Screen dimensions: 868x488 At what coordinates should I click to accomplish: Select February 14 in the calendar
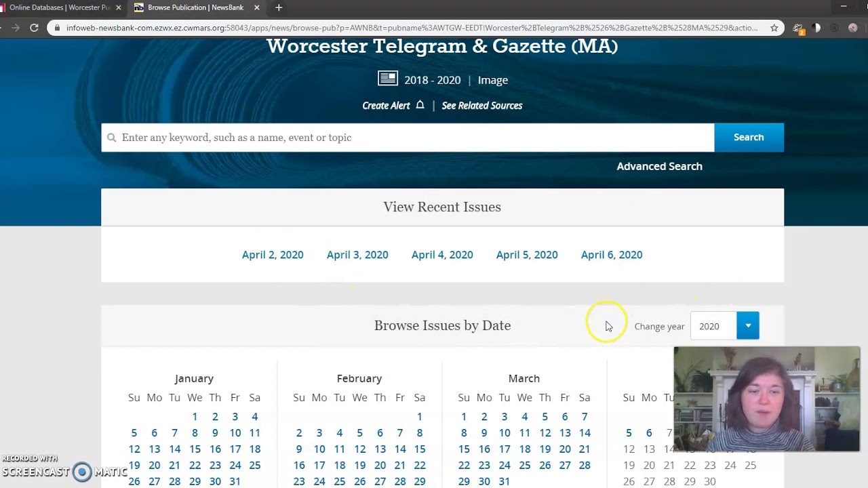(x=400, y=449)
